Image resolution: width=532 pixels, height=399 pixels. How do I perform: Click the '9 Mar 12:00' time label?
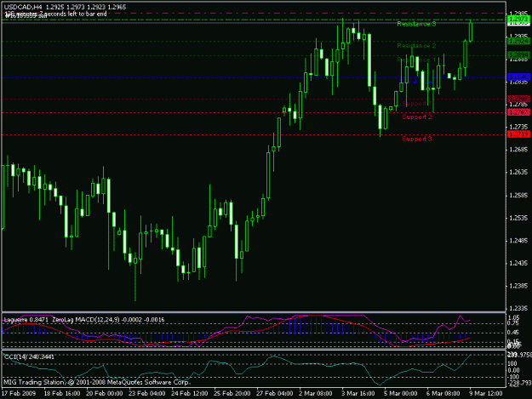click(486, 394)
